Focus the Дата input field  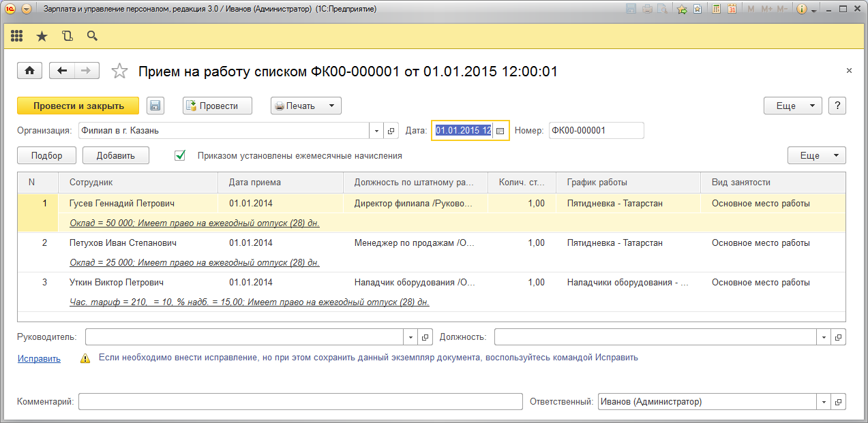coord(463,131)
